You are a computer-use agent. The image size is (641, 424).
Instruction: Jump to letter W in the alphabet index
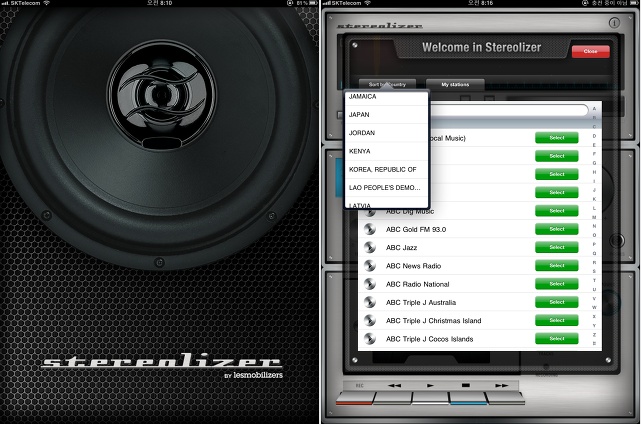(594, 307)
